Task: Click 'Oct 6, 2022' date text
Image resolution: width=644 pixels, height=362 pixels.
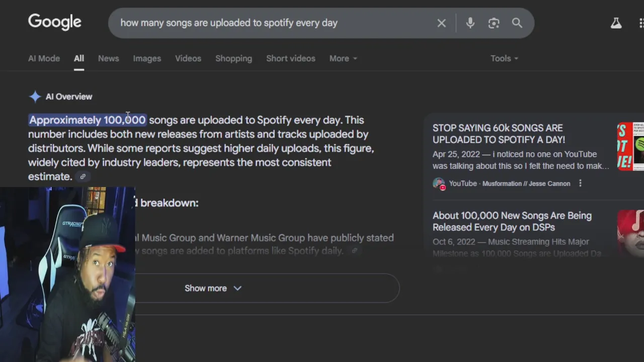Action: (453, 242)
